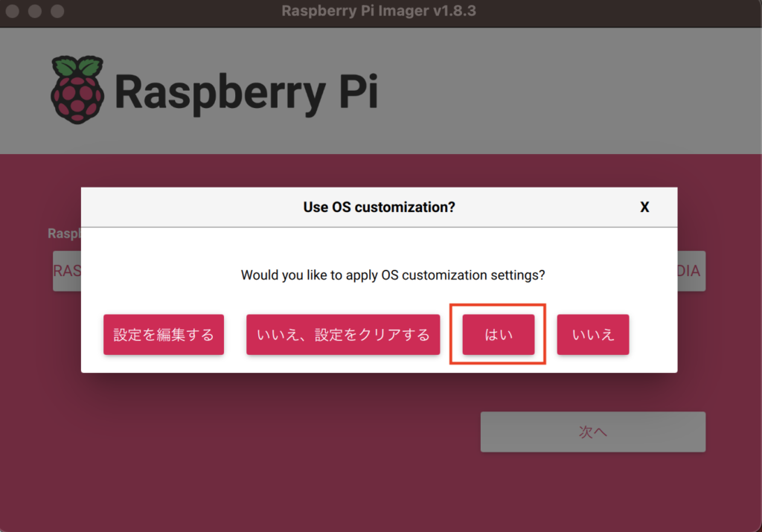Viewport: 762px width, 532px height.
Task: Click the Raspberry Pi logo icon
Action: pos(77,90)
